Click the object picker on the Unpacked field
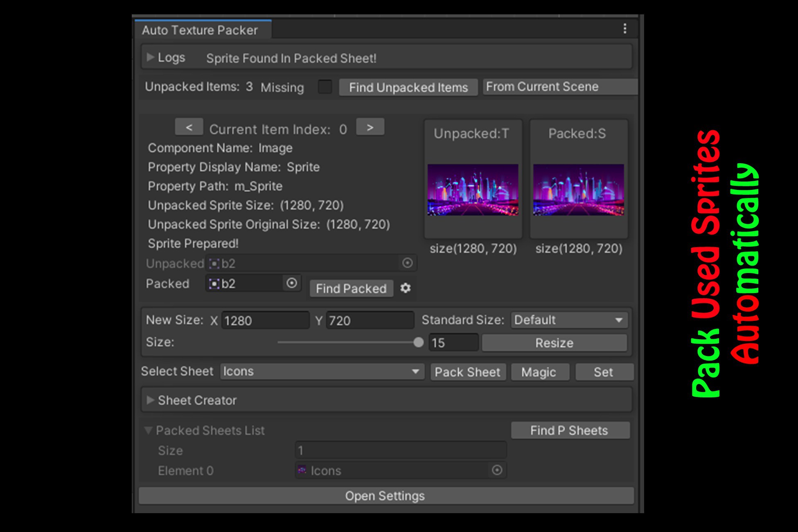Image resolution: width=798 pixels, height=532 pixels. [407, 263]
